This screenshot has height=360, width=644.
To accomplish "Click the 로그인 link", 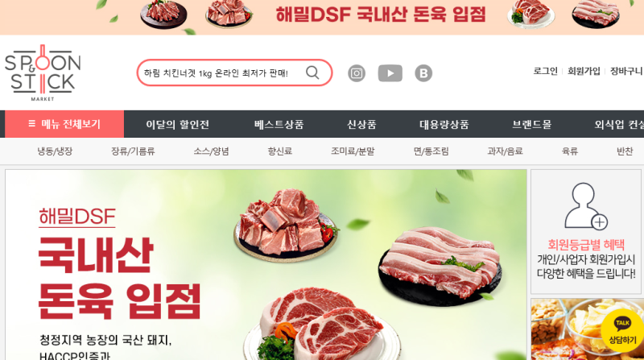I will [x=545, y=71].
